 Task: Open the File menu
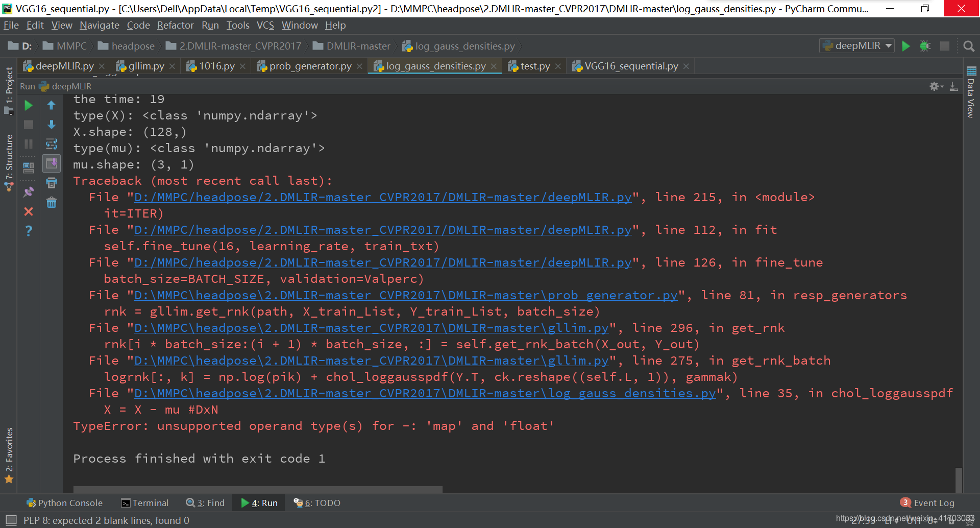click(11, 25)
